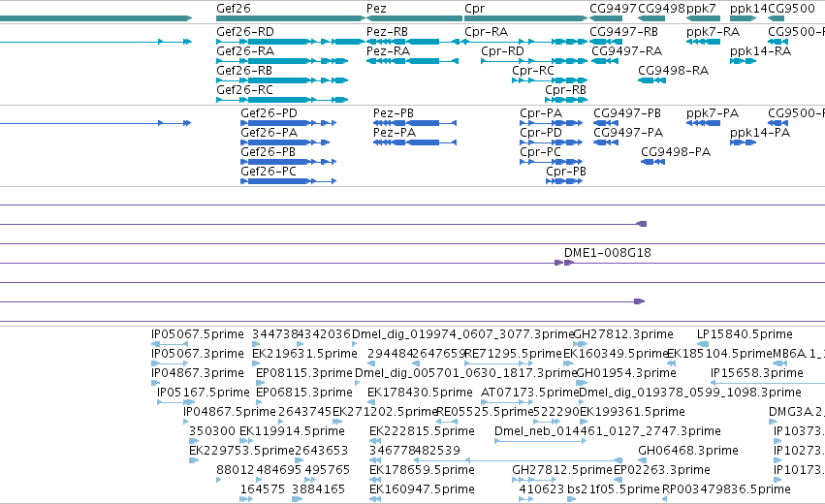Viewport: 825px width, 504px height.
Task: Click cDNA IP05067.5prime
Action: click(198, 334)
